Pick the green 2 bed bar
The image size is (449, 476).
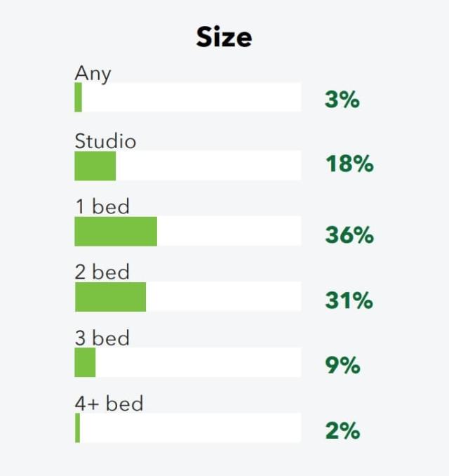point(110,297)
